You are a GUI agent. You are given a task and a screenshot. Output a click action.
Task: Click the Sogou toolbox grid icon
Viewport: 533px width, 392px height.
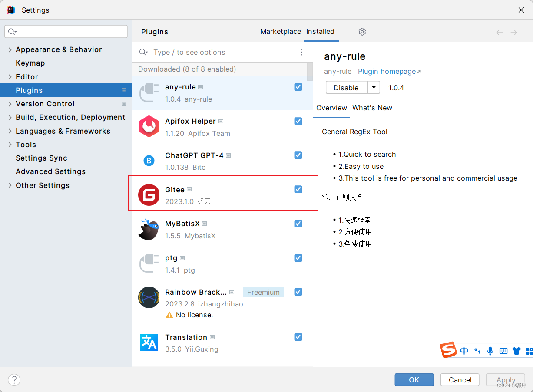point(529,351)
